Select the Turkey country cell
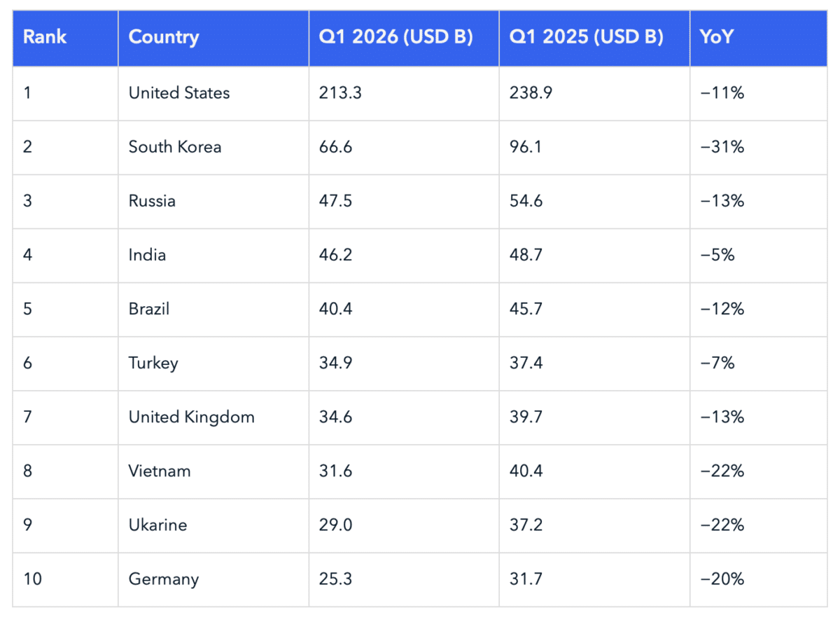The image size is (840, 617). point(153,363)
